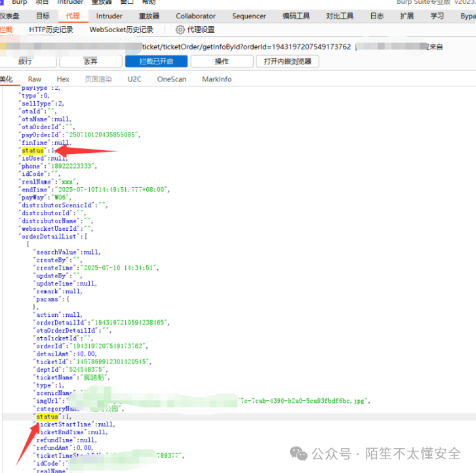The image size is (476, 473).
Task: Click the otaName null line
Action: tap(45, 119)
